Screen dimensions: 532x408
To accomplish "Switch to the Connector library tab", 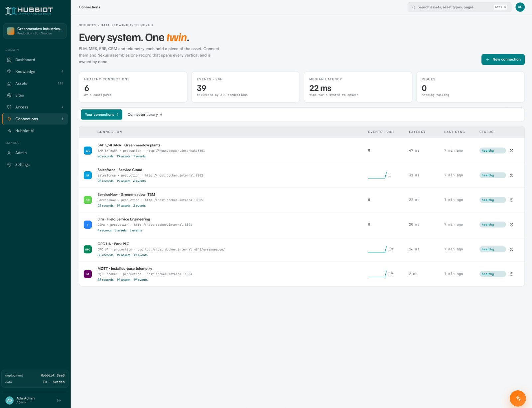I will (x=145, y=114).
